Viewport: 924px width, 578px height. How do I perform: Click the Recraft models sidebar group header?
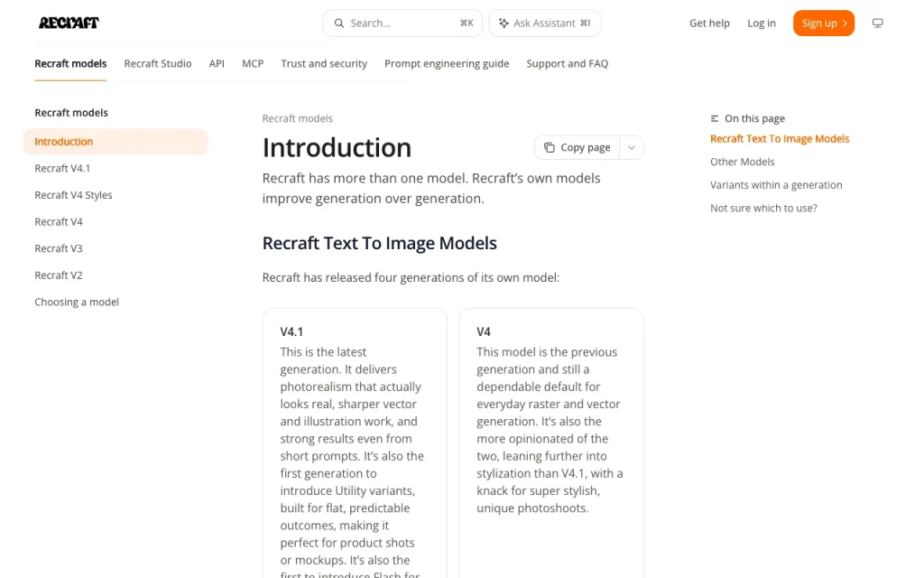[x=71, y=113]
